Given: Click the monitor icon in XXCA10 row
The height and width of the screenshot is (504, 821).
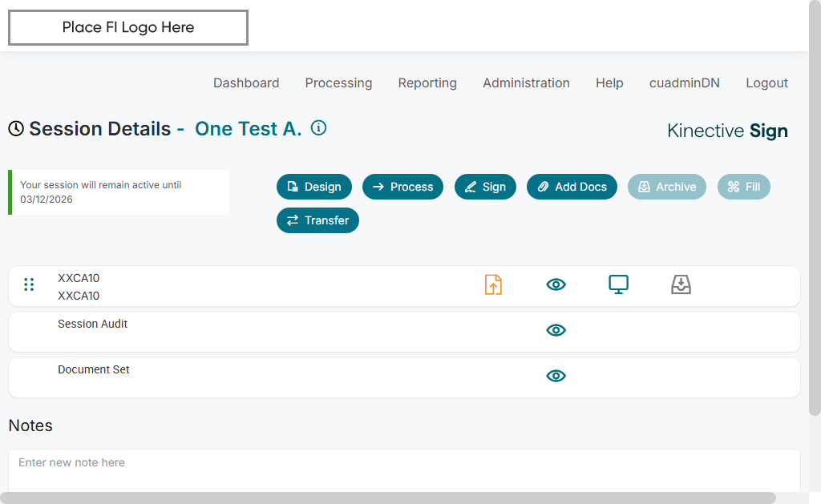Looking at the screenshot, I should click(x=618, y=284).
